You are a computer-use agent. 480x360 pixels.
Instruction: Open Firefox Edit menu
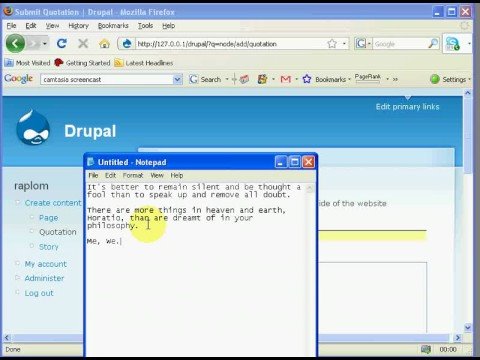[x=31, y=26]
